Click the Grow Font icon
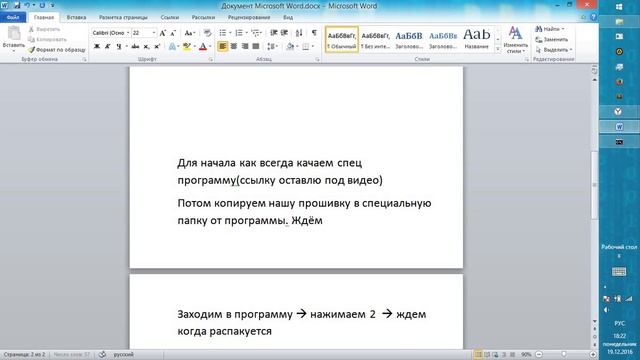The height and width of the screenshot is (360, 640). point(163,33)
